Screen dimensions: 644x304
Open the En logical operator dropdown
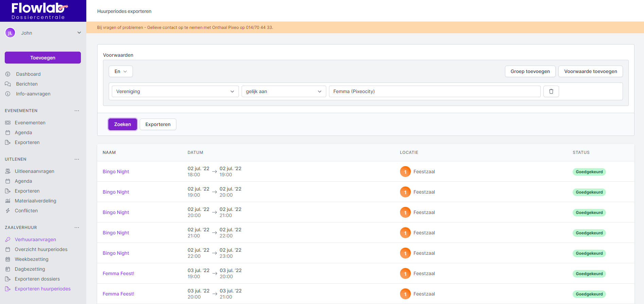pos(121,71)
